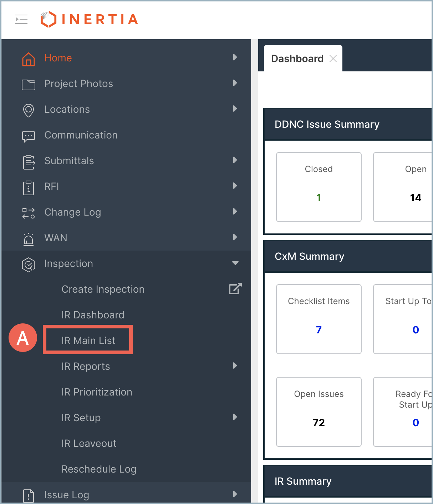The width and height of the screenshot is (433, 504).
Task: Close the Dashboard tab
Action: point(333,59)
